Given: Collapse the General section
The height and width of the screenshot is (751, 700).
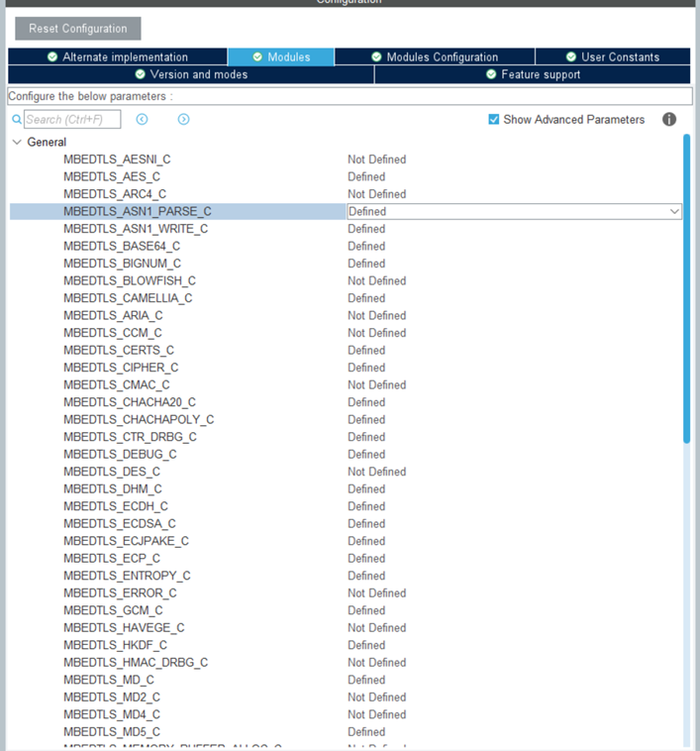Looking at the screenshot, I should (x=17, y=143).
